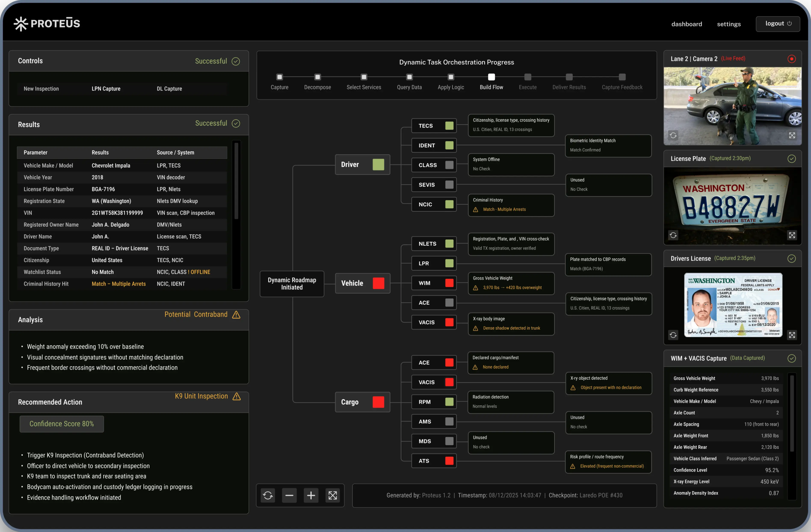Zoom out of the flow diagram
Screen dimensions: 811x532
point(289,495)
